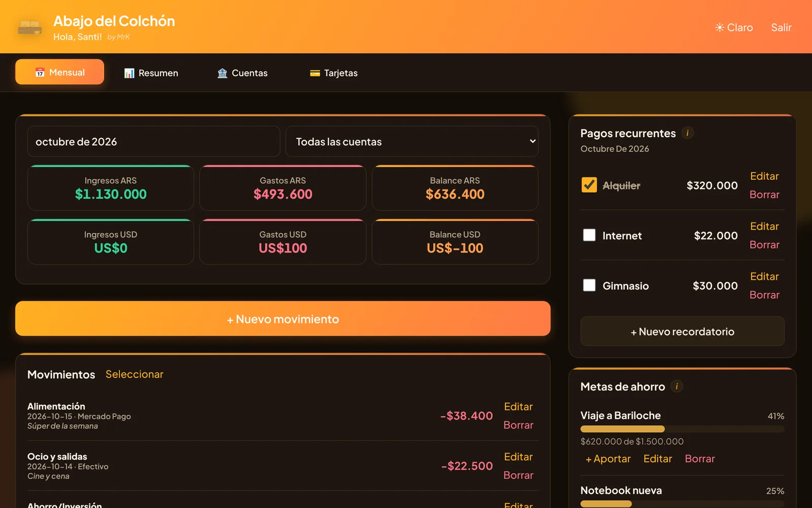Uncheck the Alquiler recurring payment checkbox
812x508 pixels.
(x=589, y=185)
